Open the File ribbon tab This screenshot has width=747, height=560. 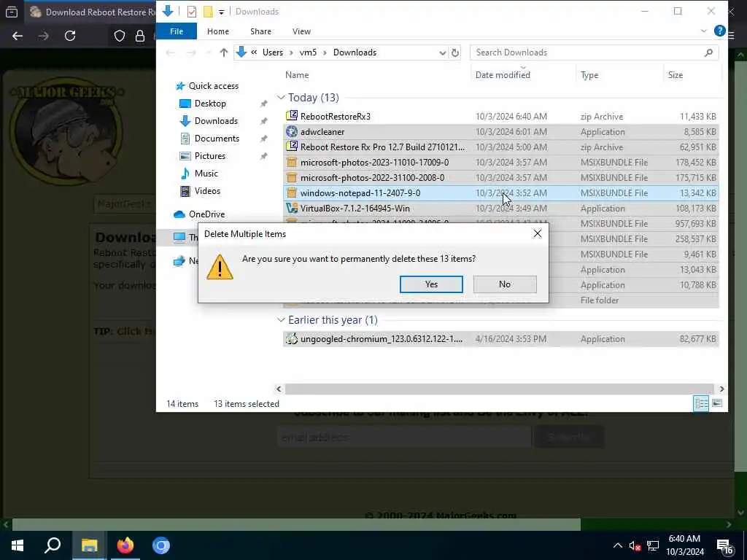tap(177, 31)
